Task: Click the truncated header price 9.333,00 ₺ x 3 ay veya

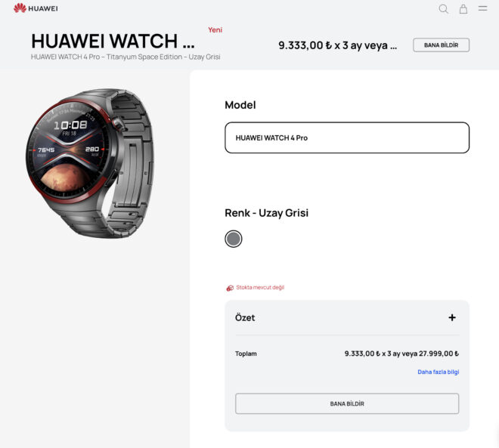Action: (338, 45)
